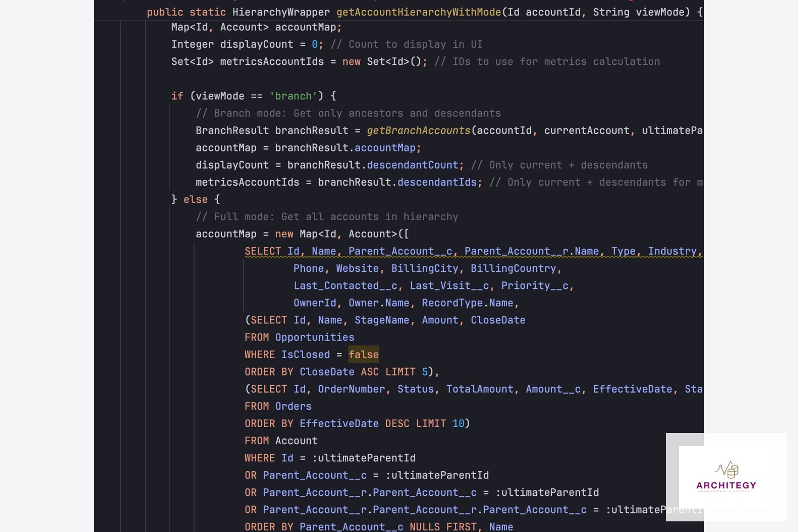This screenshot has width=798, height=532.
Task: Click the getBranchAccounts method call
Action: click(x=418, y=130)
